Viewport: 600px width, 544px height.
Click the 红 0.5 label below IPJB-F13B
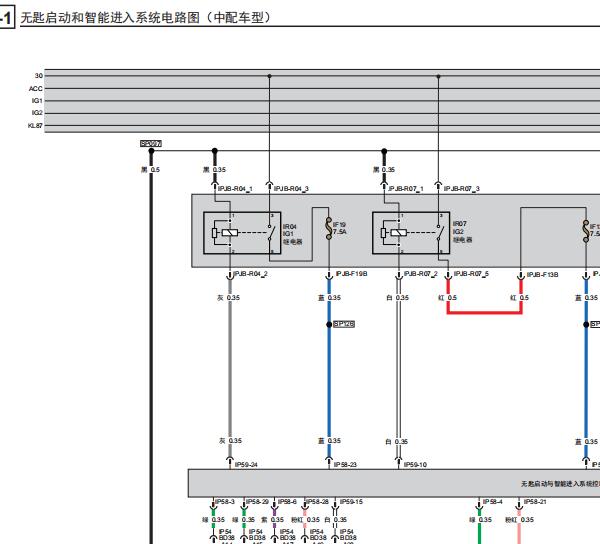click(x=519, y=298)
